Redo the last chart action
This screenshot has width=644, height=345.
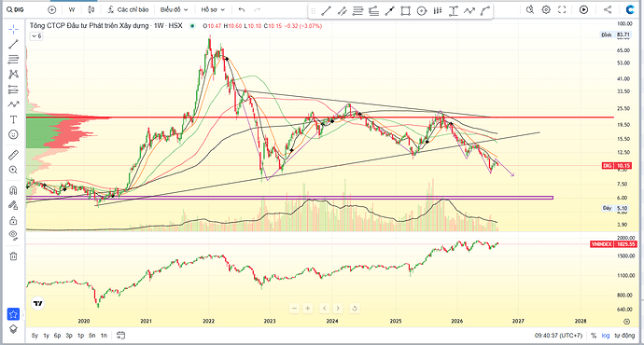[258, 9]
